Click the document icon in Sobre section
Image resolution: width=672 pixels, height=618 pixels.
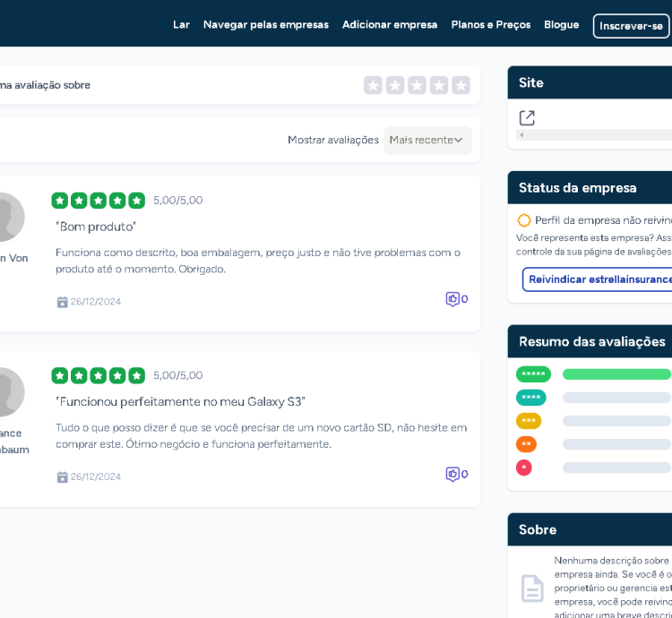point(532,588)
